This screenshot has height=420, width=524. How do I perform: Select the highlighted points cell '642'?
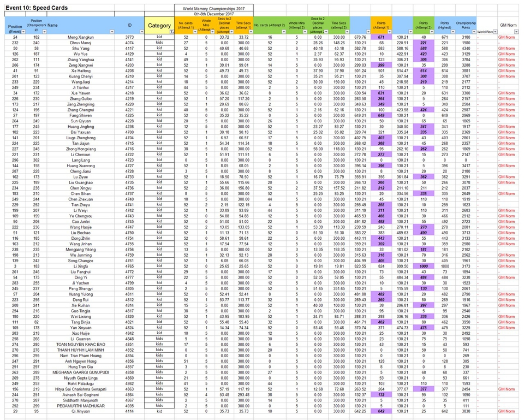click(x=382, y=411)
